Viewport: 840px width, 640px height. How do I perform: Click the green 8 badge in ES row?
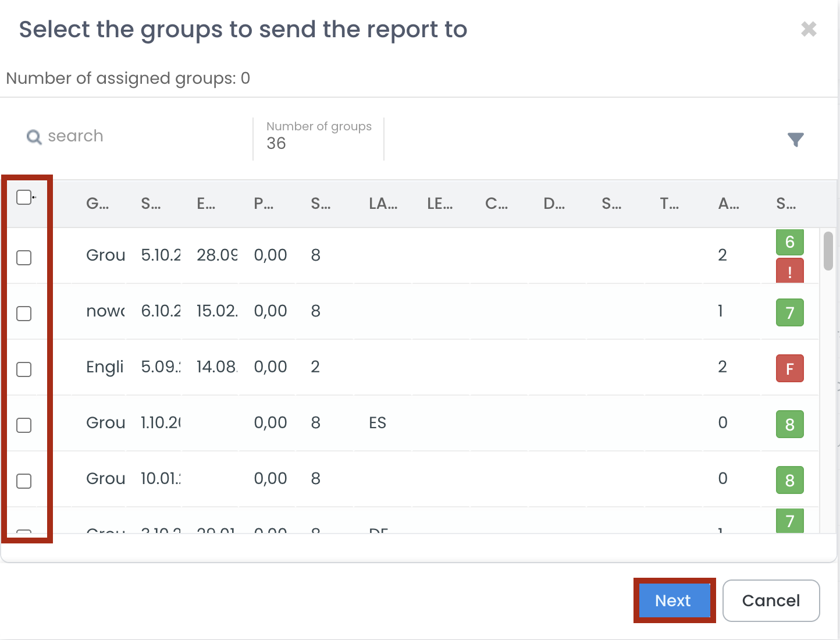tap(789, 424)
